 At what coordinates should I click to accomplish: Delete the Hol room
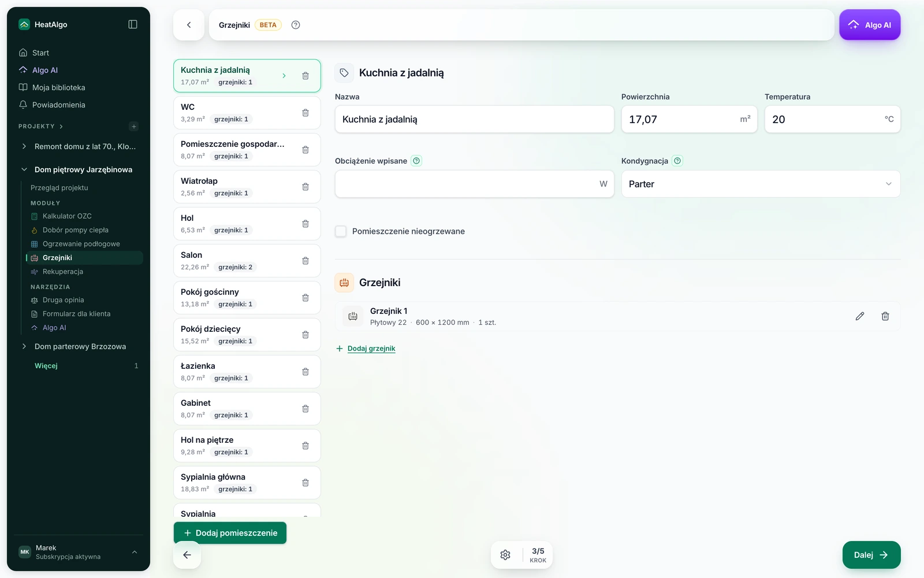tap(305, 224)
